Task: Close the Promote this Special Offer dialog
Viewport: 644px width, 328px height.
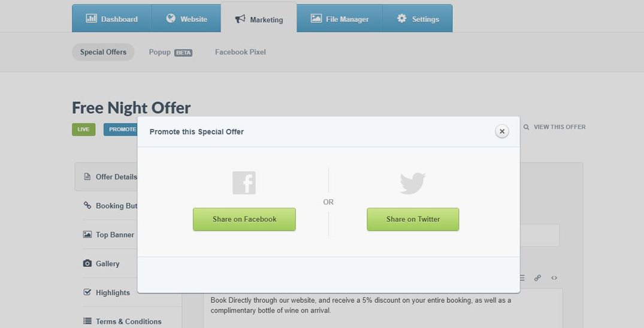Action: pos(502,131)
